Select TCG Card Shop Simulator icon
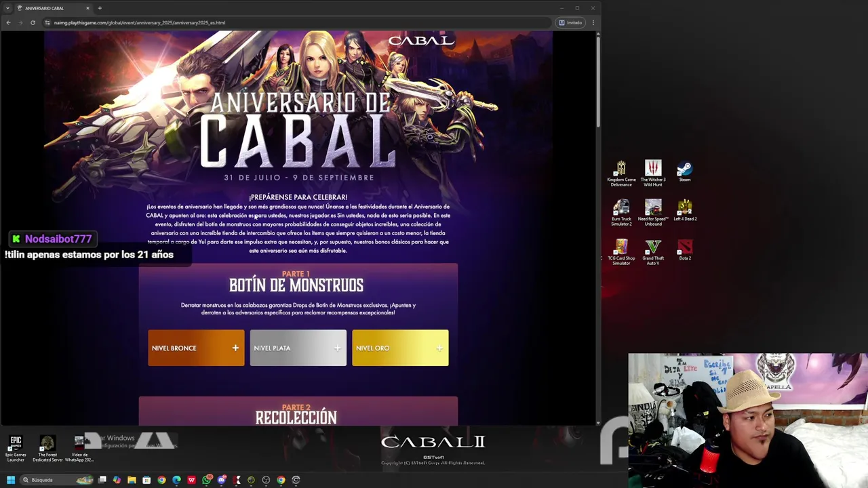The width and height of the screenshot is (868, 488). coord(621,252)
